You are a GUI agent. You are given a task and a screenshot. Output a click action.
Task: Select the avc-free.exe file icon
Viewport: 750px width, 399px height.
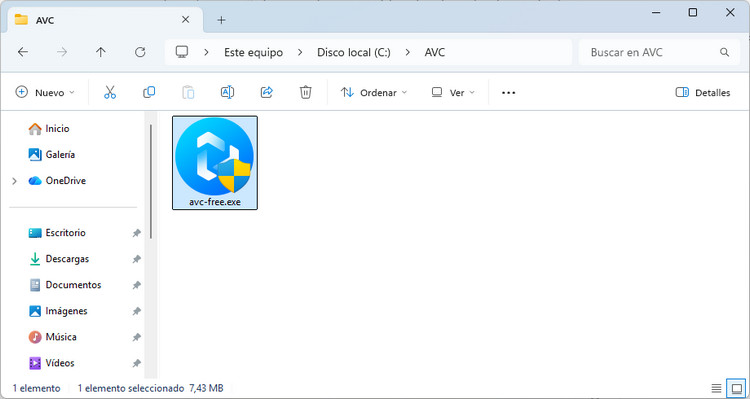pos(214,156)
